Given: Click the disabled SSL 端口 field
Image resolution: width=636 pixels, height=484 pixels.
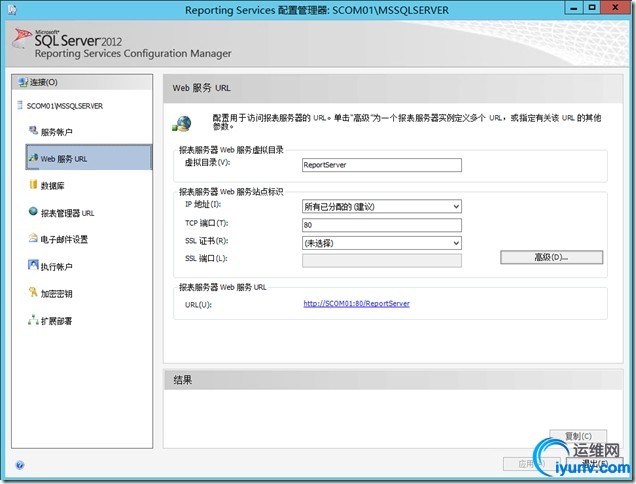Looking at the screenshot, I should (382, 260).
